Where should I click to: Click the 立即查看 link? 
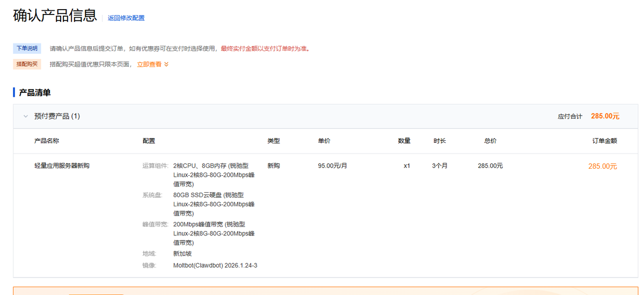pos(149,64)
